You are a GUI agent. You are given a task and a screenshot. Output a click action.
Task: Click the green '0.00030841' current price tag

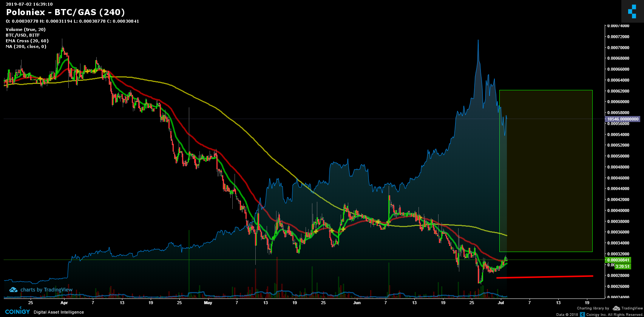tap(618, 260)
